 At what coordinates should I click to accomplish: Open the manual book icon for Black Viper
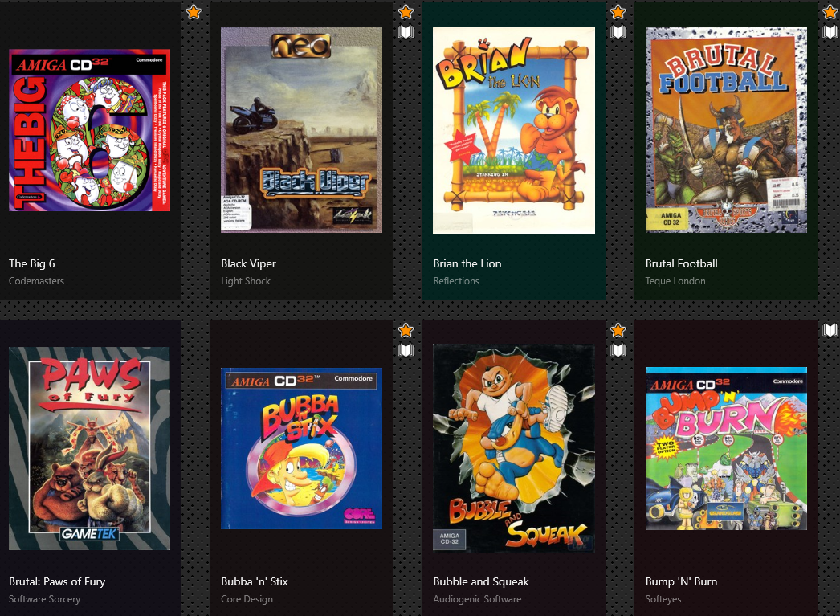click(406, 32)
